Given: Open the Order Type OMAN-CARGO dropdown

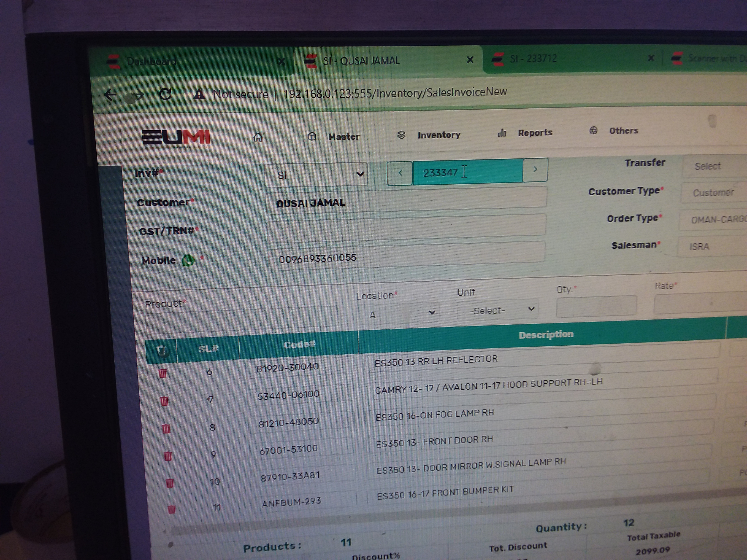Looking at the screenshot, I should click(713, 220).
